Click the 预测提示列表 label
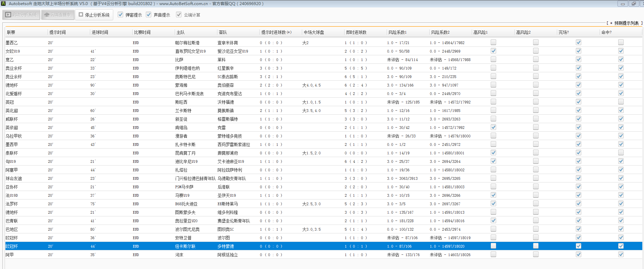The height and width of the screenshot is (269, 644). pos(626,23)
